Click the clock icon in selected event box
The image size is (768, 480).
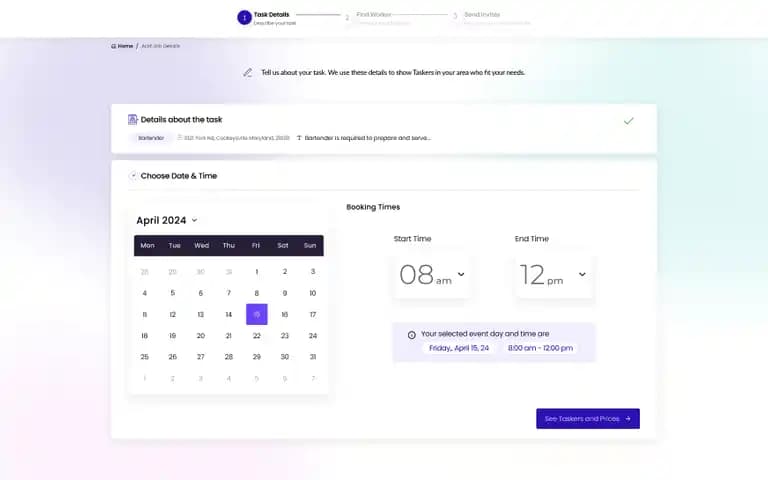coord(411,335)
